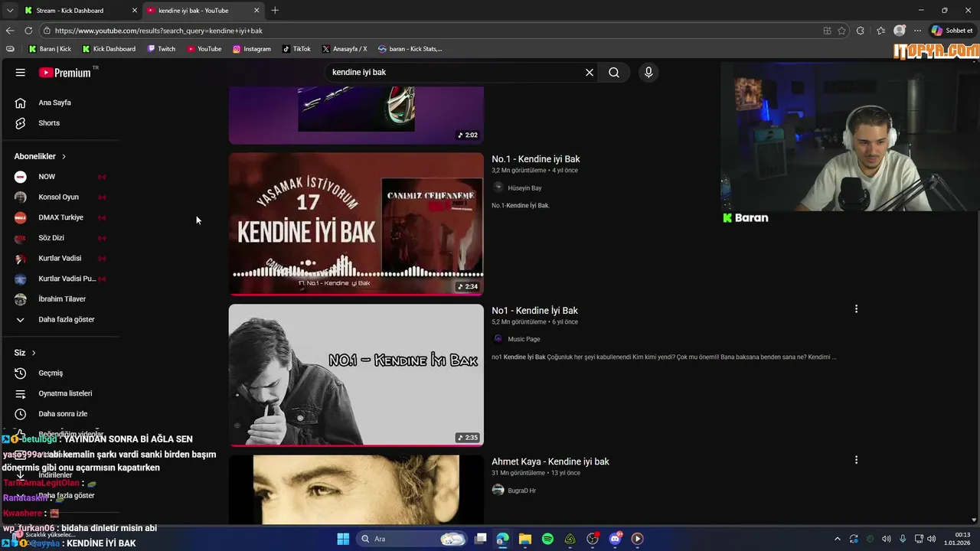Open the tab list dropdown arrow
The image size is (980, 551).
(x=9, y=10)
